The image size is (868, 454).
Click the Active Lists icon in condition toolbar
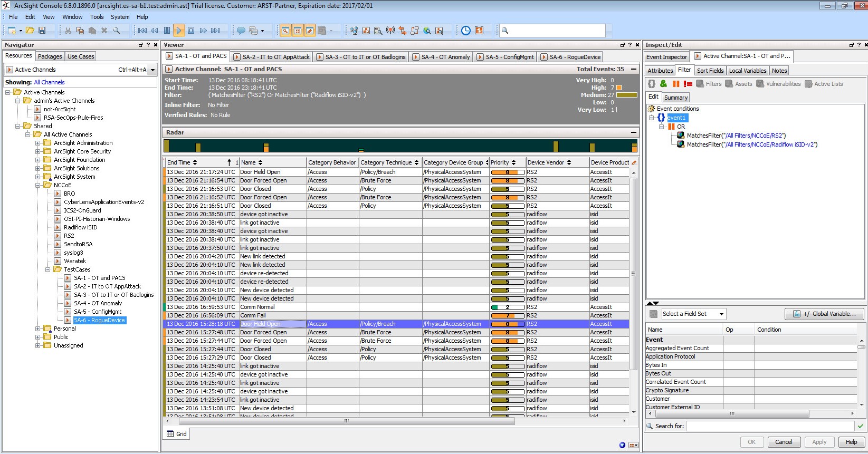tap(808, 84)
